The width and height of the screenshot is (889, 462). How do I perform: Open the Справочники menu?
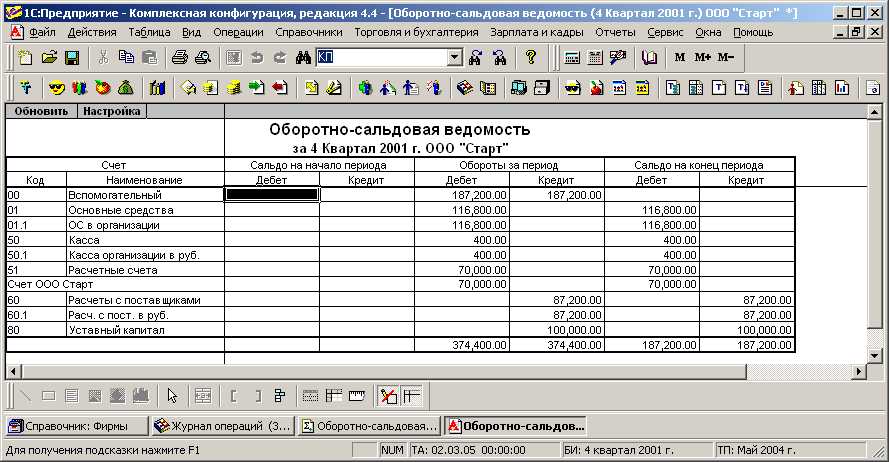click(309, 32)
